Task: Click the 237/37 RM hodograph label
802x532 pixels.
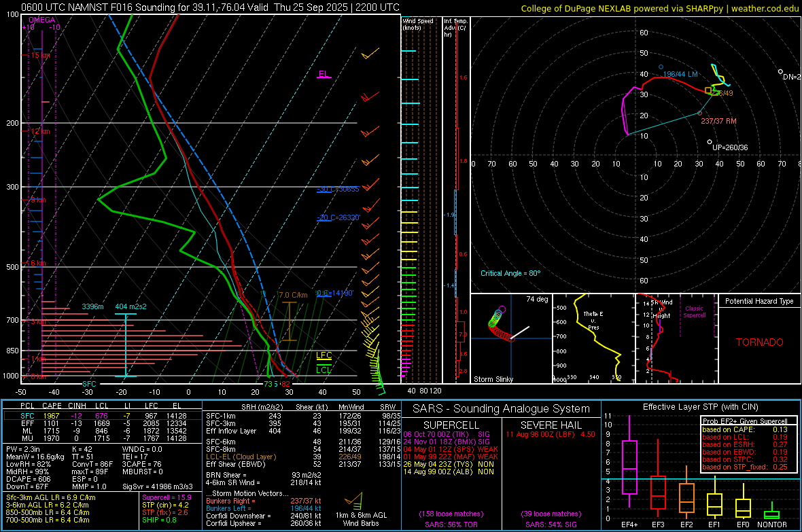Action: click(x=718, y=121)
